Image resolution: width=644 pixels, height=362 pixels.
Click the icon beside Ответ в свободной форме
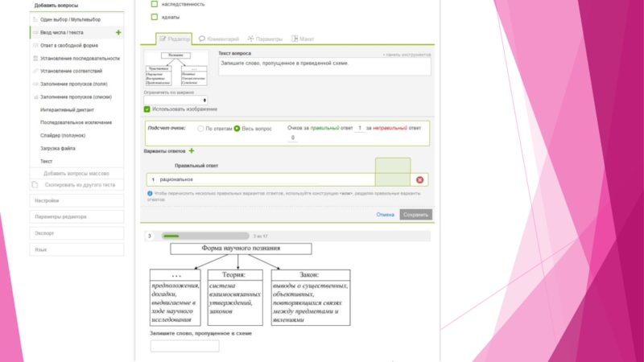pyautogui.click(x=35, y=46)
